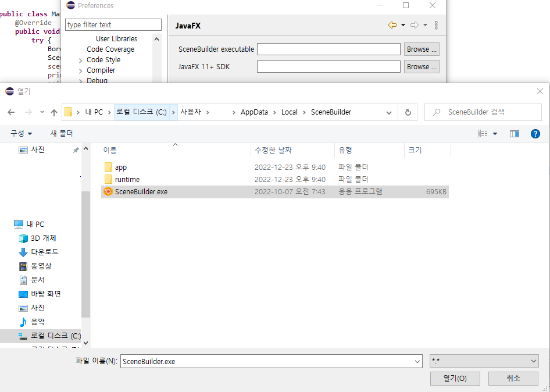
Task: Click the SceneBuilder 검색 search box
Action: click(483, 112)
